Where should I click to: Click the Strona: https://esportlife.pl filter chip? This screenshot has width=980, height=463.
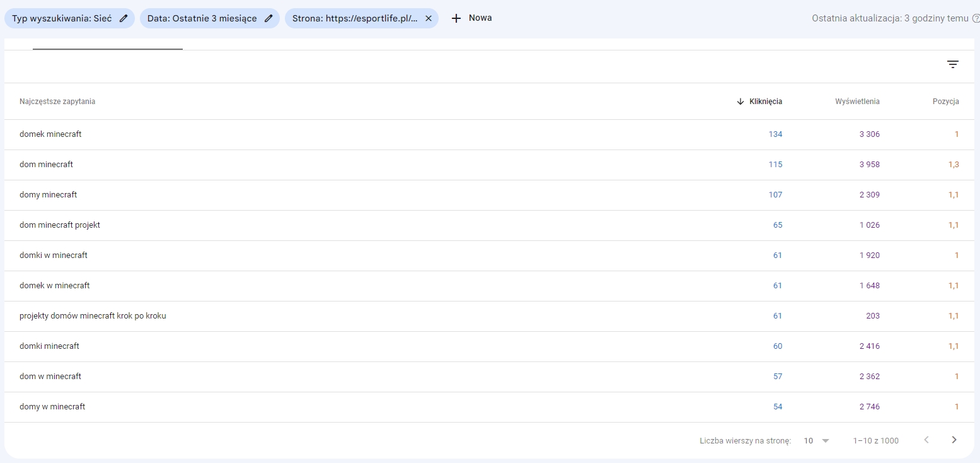pos(361,18)
